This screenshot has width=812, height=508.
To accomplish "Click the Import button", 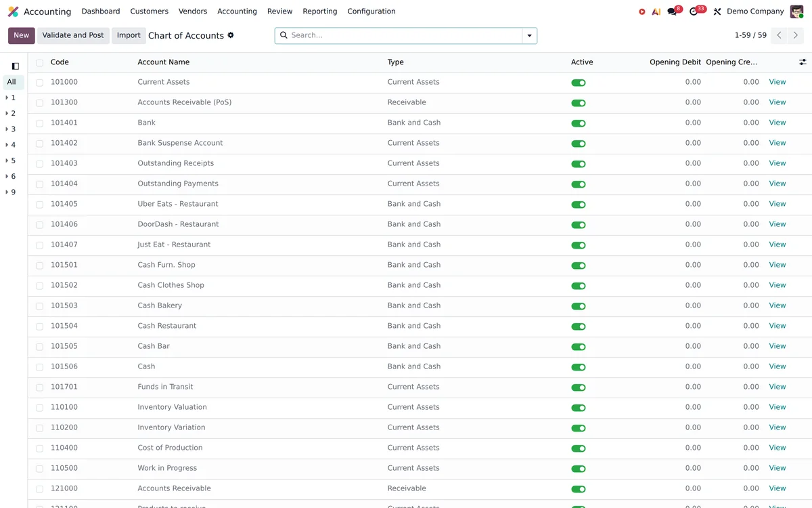I will tap(129, 35).
